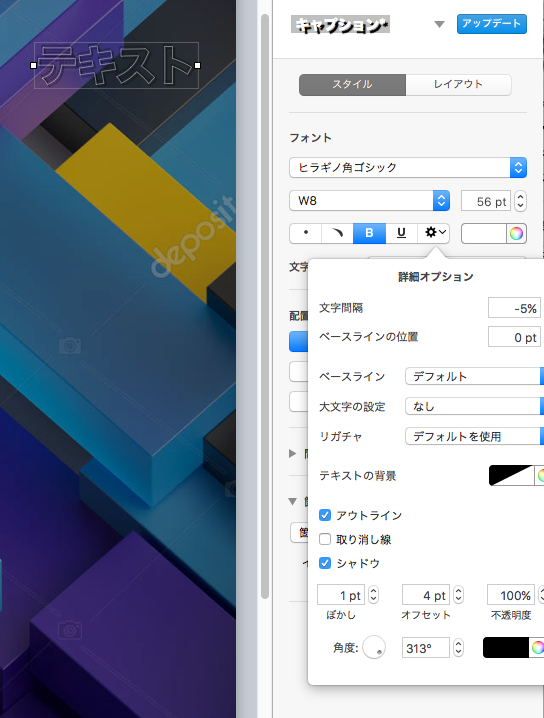Adjust blur with the ぼかし stepper
This screenshot has height=718, width=544.
(x=373, y=595)
